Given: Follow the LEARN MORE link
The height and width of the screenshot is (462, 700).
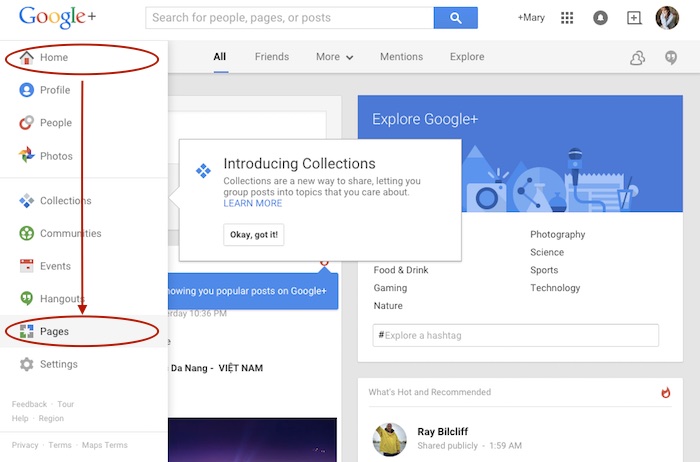Looking at the screenshot, I should [x=253, y=203].
